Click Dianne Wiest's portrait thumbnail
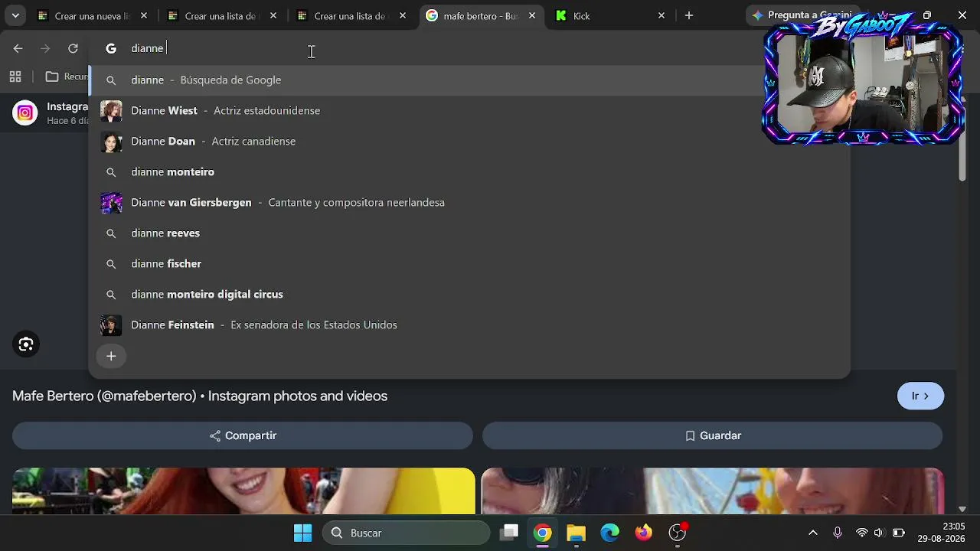 111,111
